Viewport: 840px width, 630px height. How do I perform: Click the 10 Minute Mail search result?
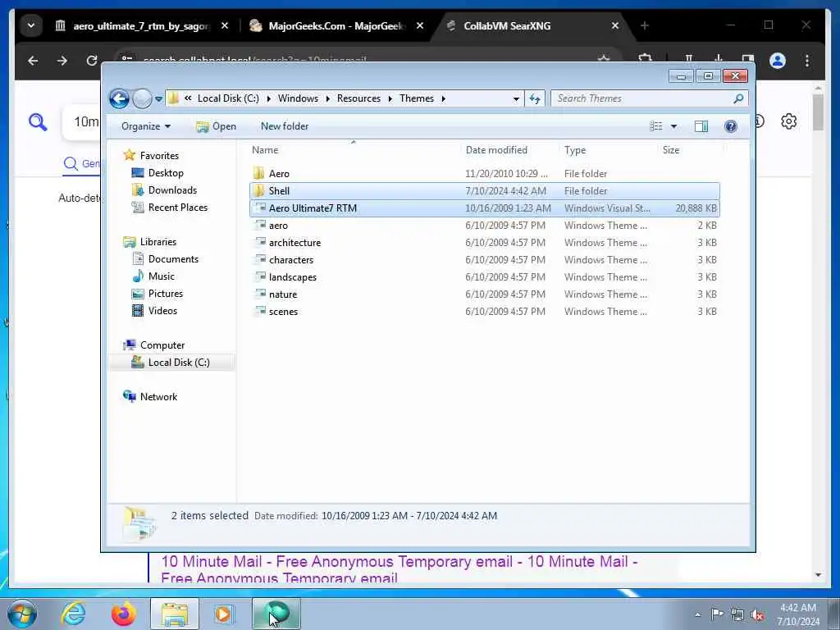[399, 570]
